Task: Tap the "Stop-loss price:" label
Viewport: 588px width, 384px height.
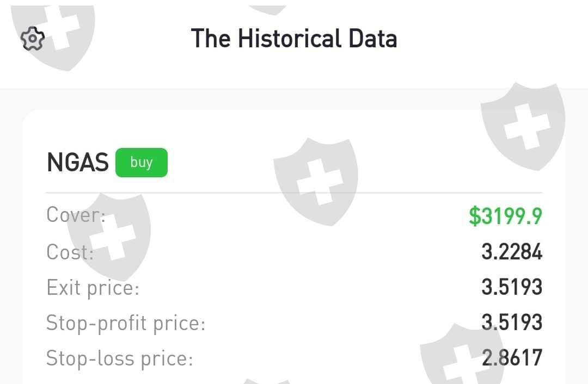Action: point(120,358)
